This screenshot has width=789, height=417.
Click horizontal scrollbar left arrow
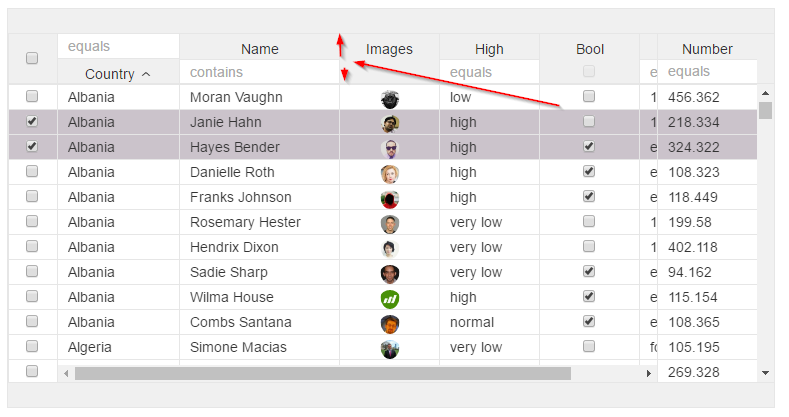(x=66, y=373)
